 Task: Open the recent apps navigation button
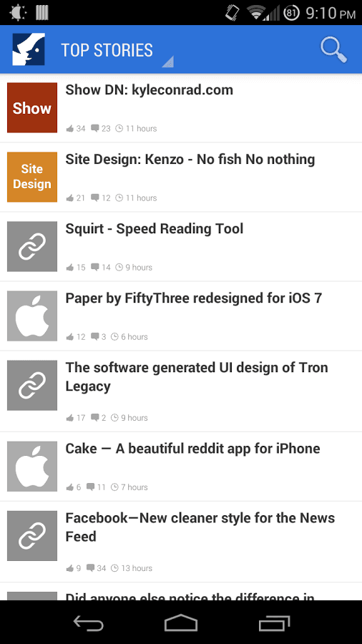pyautogui.click(x=274, y=624)
